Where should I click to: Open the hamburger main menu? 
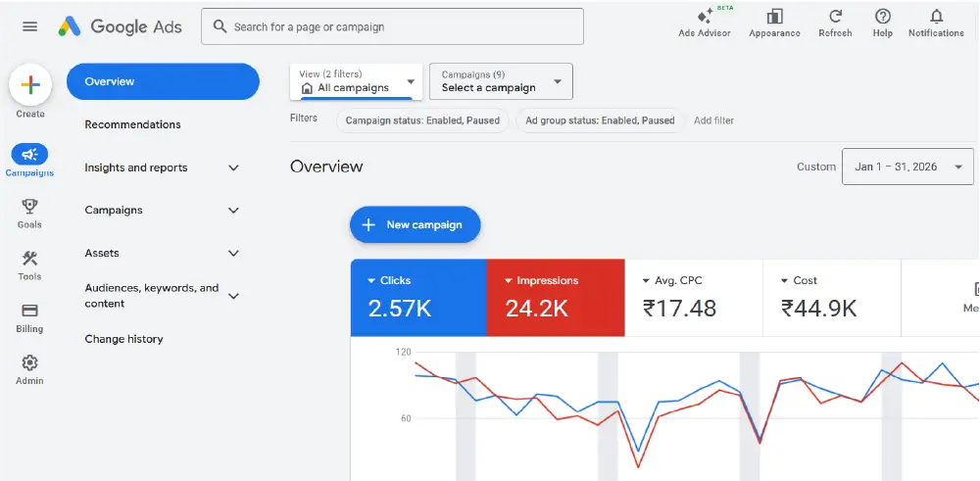tap(30, 26)
